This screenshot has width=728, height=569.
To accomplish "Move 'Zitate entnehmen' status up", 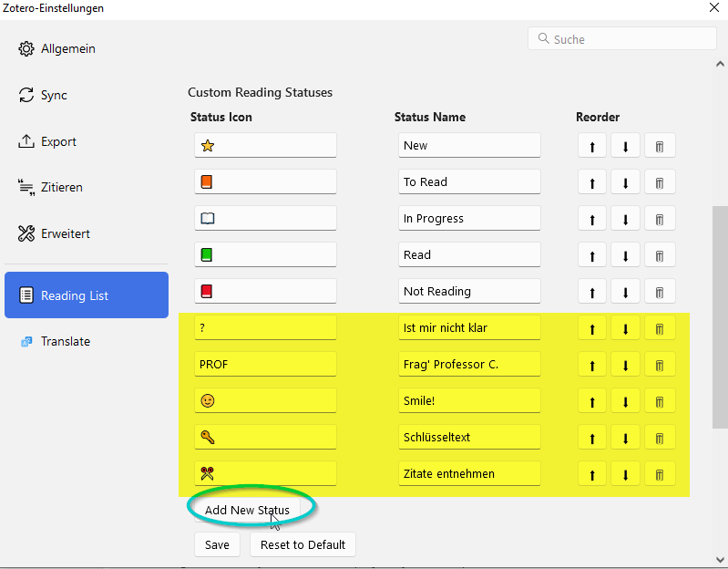I will click(x=592, y=474).
